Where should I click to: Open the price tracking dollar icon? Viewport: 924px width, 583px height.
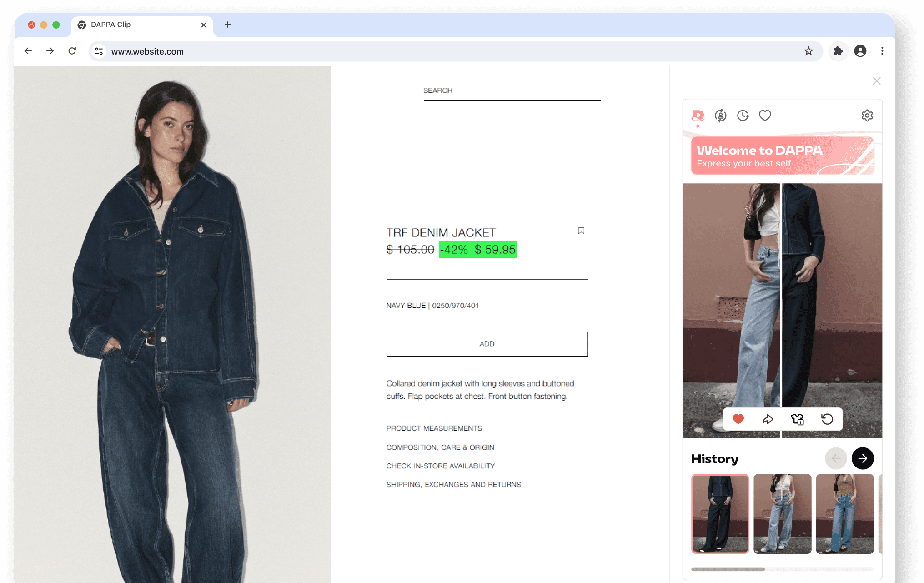click(x=721, y=116)
